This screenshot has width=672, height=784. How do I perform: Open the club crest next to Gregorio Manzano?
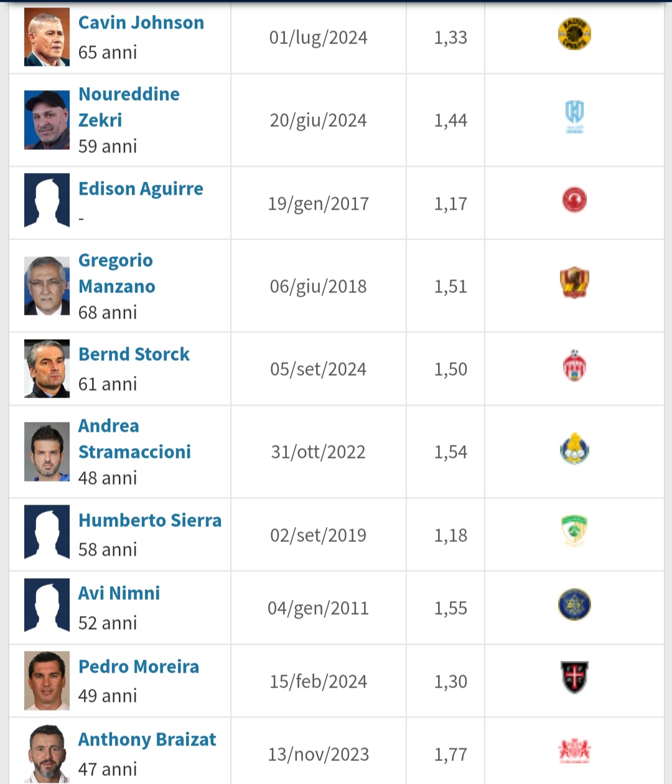pyautogui.click(x=574, y=283)
